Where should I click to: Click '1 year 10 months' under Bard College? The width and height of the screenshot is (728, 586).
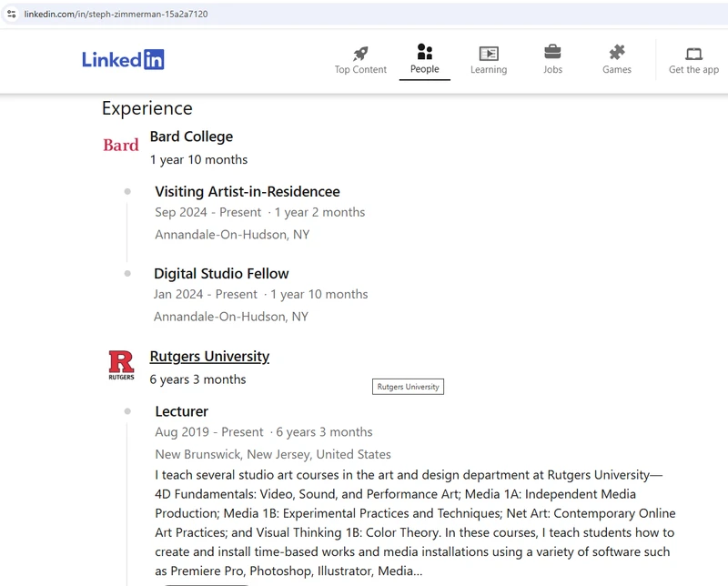coord(198,160)
